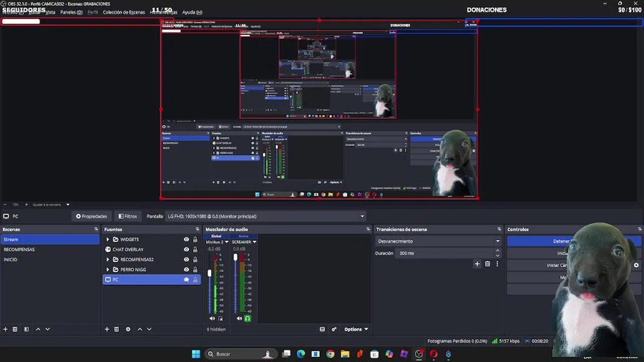Add a new scene with plus icon

point(6,329)
